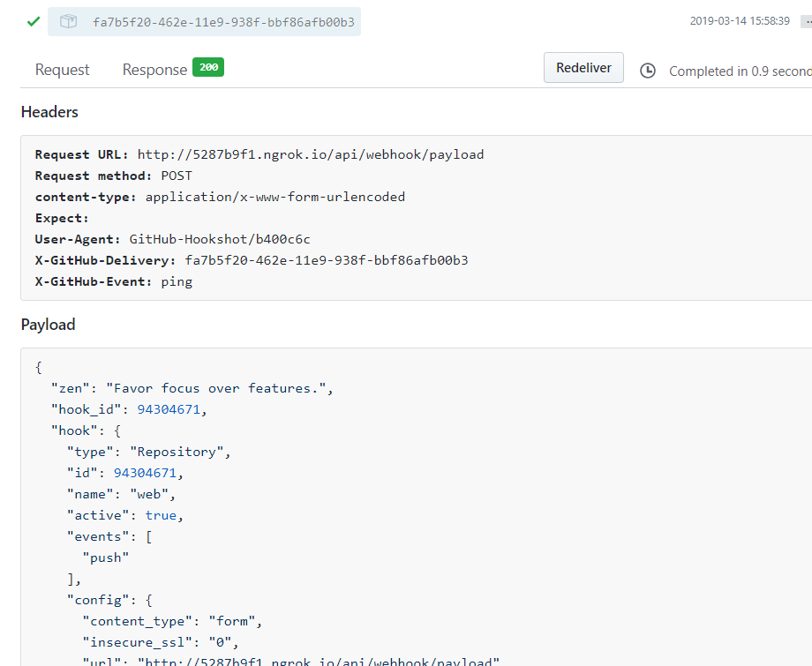This screenshot has height=666, width=812.
Task: Switch to the Request tab
Action: pos(62,70)
